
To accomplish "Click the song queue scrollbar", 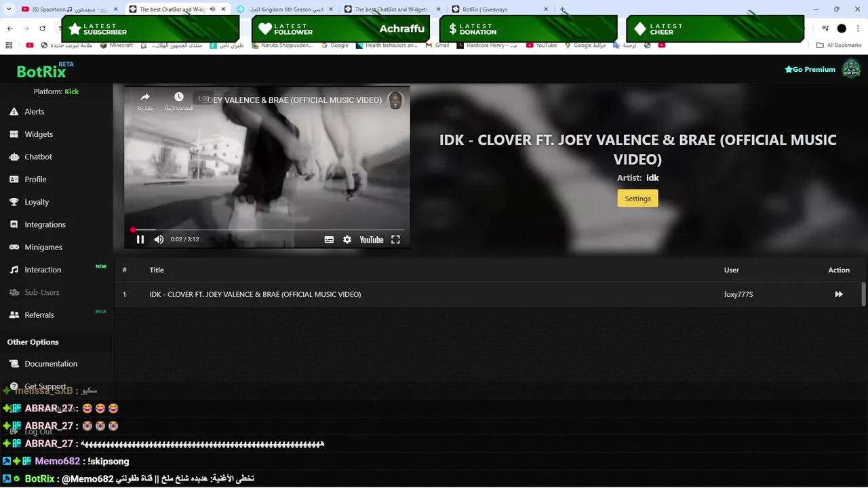I will point(863,294).
